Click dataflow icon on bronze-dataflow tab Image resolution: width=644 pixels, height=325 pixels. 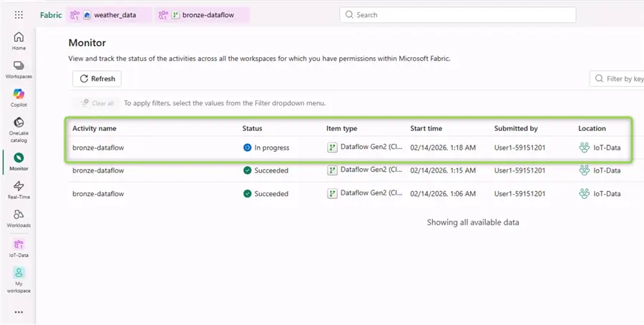tap(175, 15)
